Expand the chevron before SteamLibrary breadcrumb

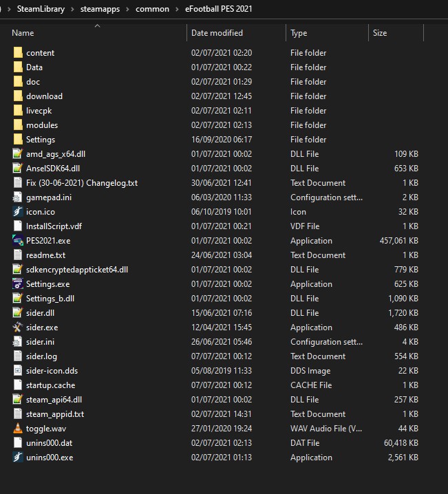coord(9,9)
